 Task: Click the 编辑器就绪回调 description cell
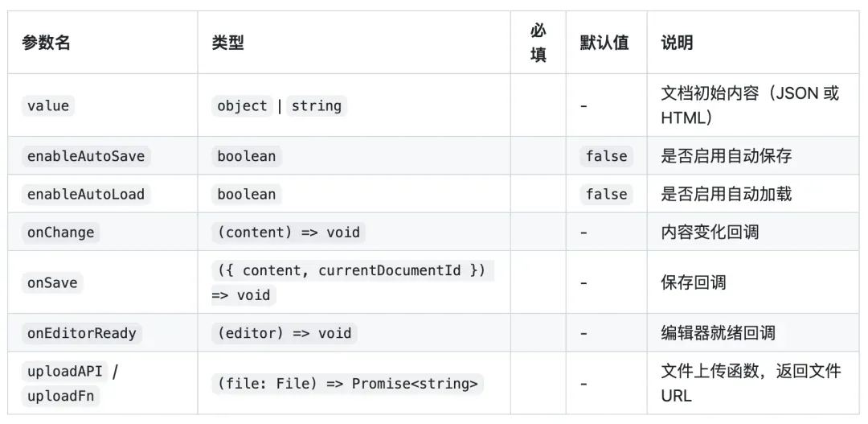coord(718,333)
